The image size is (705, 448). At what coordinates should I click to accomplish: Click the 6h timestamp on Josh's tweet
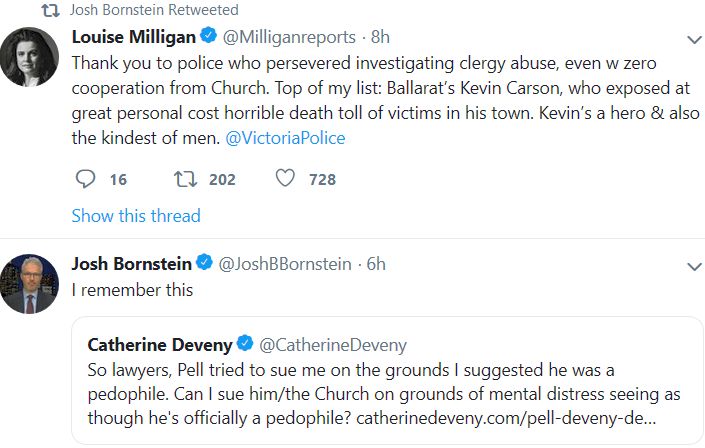tap(376, 264)
